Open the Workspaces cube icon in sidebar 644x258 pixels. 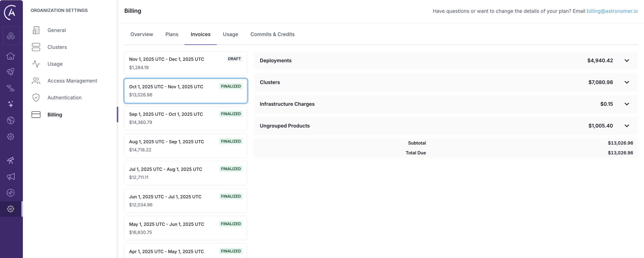point(11,36)
